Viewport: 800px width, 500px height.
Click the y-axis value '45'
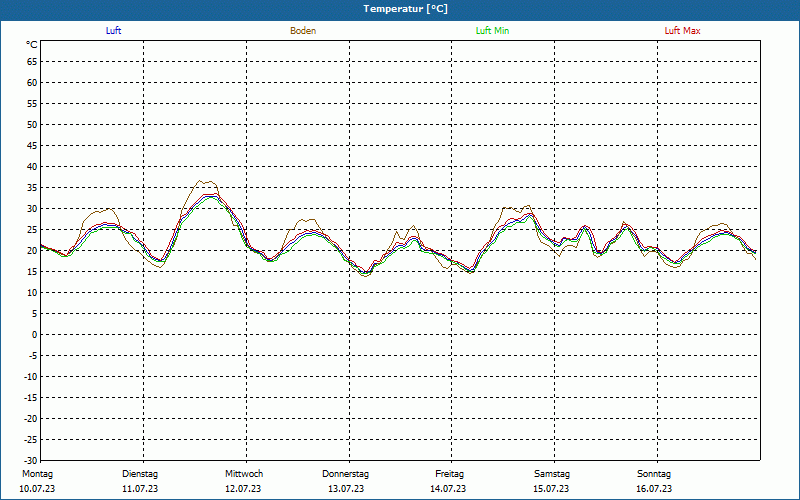(x=32, y=145)
